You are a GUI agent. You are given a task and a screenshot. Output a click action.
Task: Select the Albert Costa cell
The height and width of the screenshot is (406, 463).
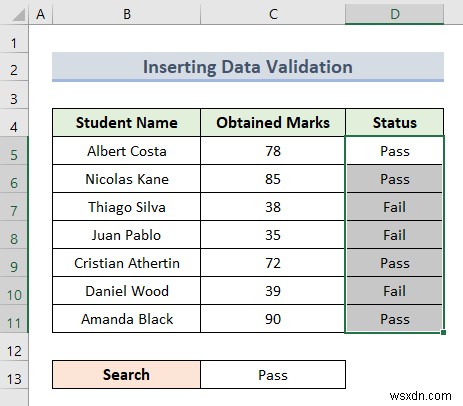(x=127, y=151)
